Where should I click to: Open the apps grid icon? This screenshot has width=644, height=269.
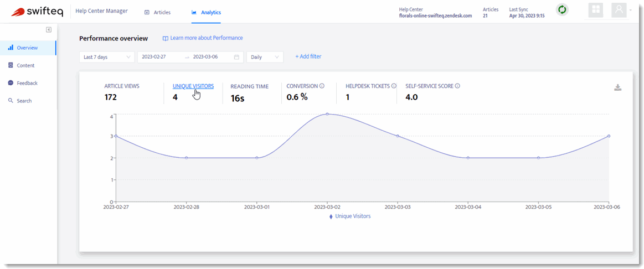click(x=595, y=10)
